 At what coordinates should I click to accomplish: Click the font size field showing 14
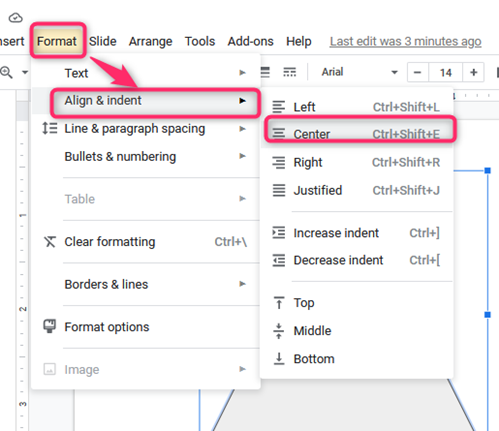(446, 72)
